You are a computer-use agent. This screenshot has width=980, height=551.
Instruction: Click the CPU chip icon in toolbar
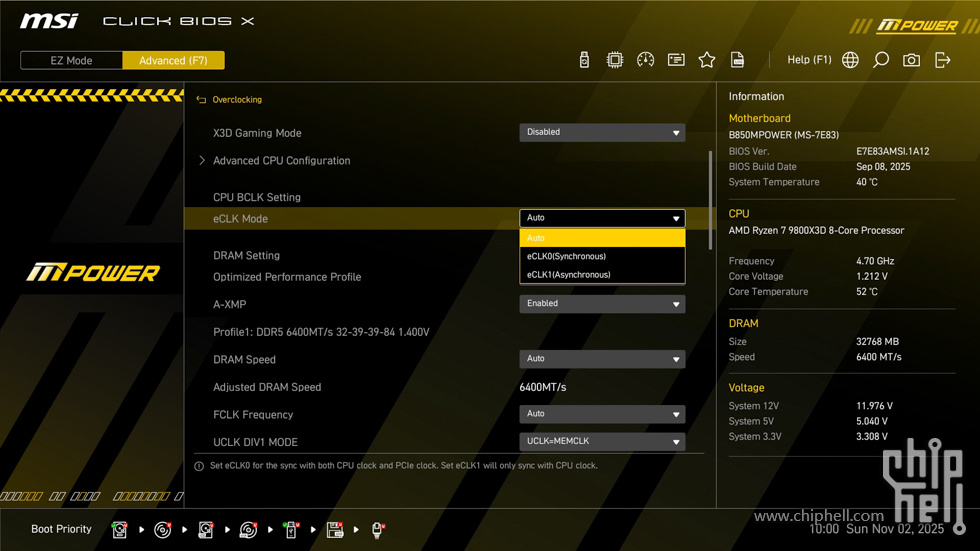pyautogui.click(x=615, y=60)
